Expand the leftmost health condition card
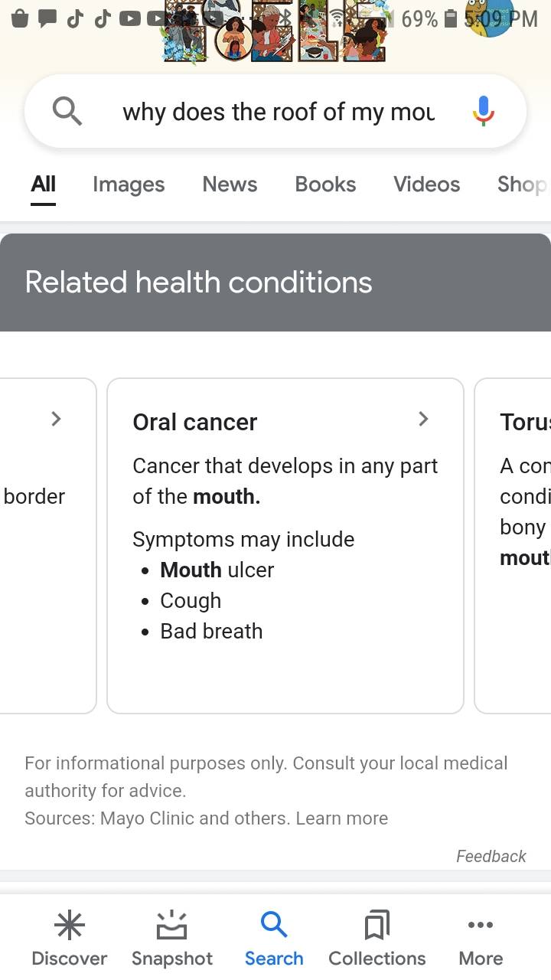The image size is (551, 980). tap(55, 419)
